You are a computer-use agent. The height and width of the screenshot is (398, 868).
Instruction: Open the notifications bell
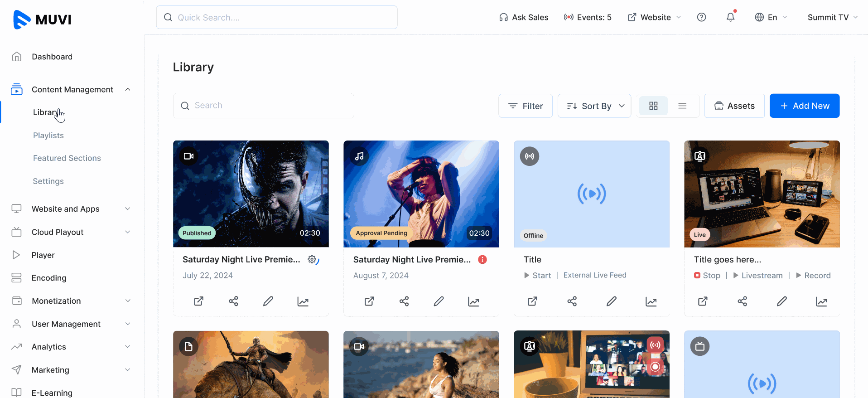[730, 17]
